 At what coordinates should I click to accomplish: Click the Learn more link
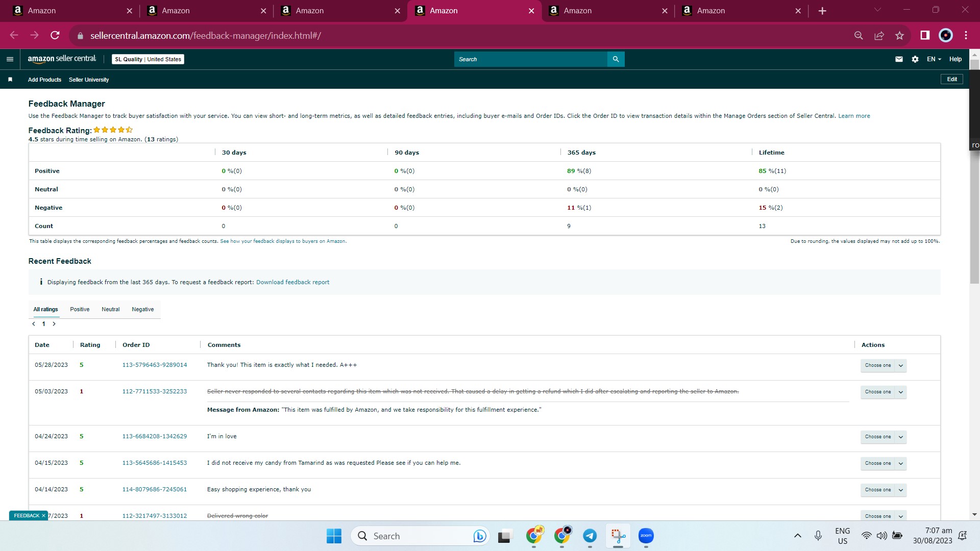click(x=854, y=116)
